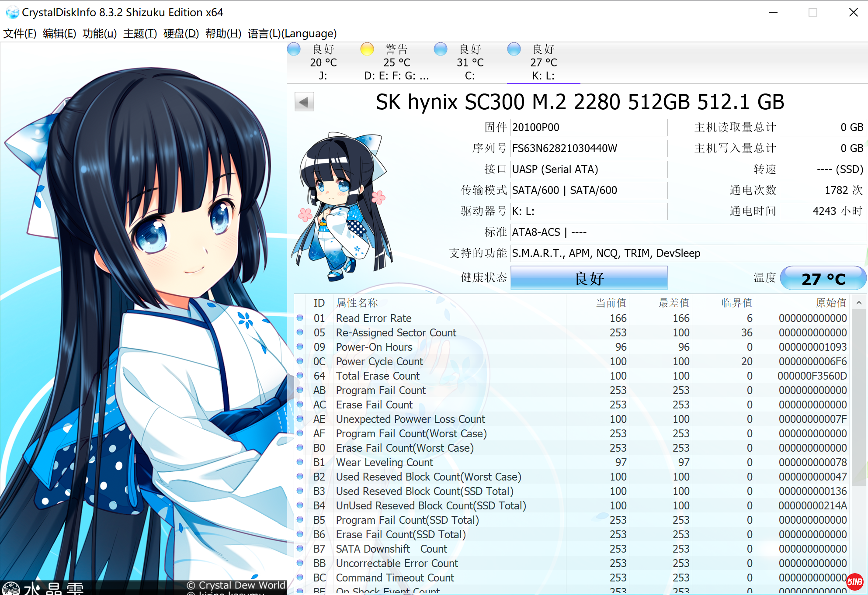This screenshot has width=868, height=595.
Task: Select the indicator dot next to Wear Leveling Count
Action: point(300,462)
